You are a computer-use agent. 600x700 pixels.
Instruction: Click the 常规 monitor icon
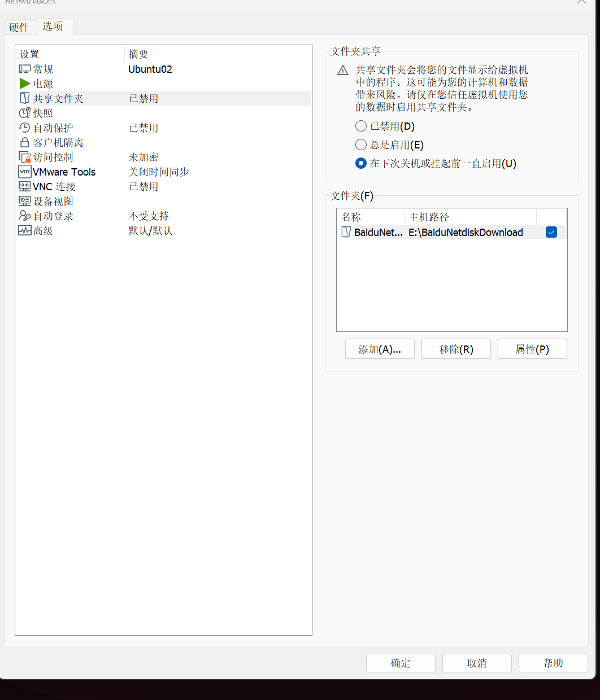coord(24,69)
